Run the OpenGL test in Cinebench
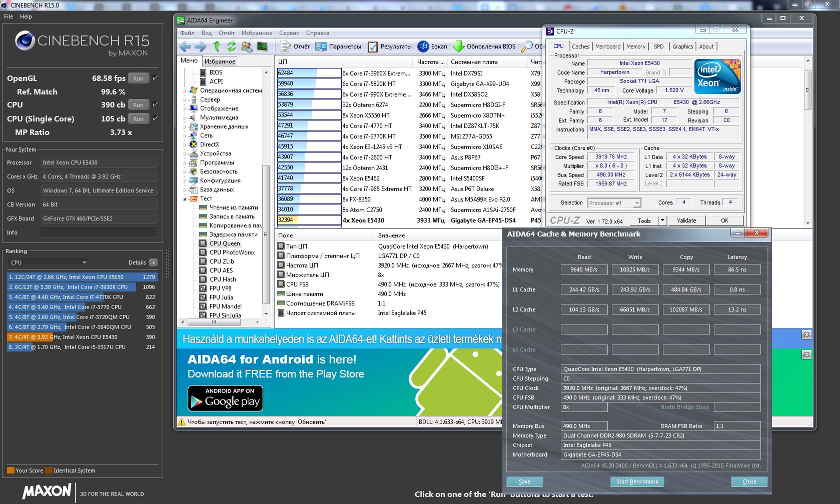Viewport: 840px width, 504px height. tap(139, 78)
